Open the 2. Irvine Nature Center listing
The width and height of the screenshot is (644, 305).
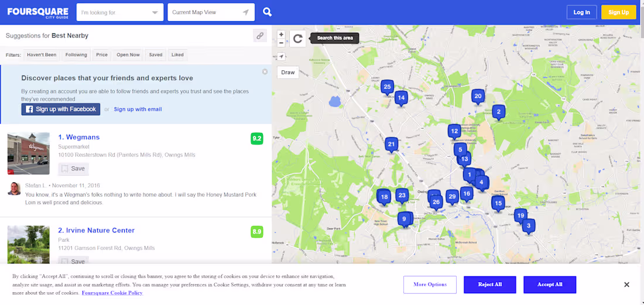[97, 230]
